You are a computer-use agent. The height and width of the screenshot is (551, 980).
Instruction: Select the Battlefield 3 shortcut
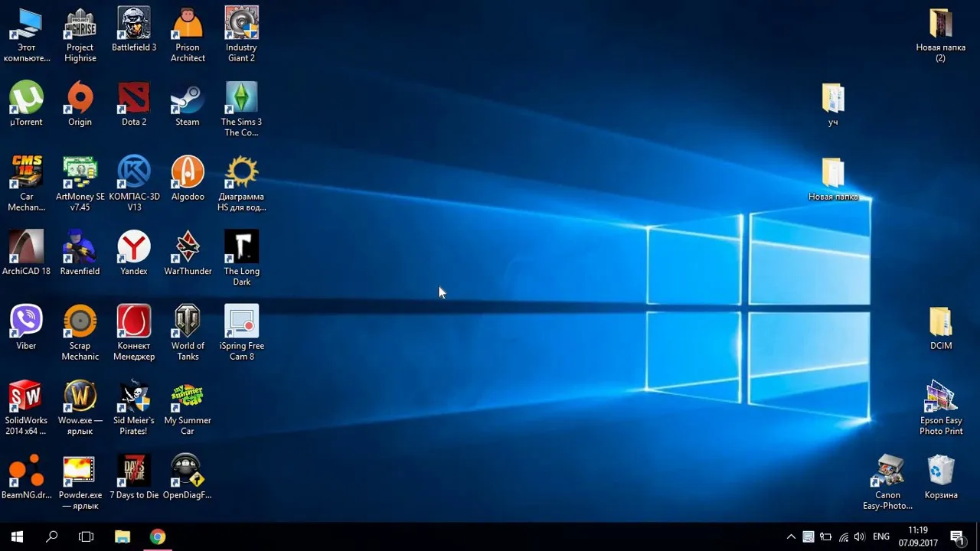134,31
